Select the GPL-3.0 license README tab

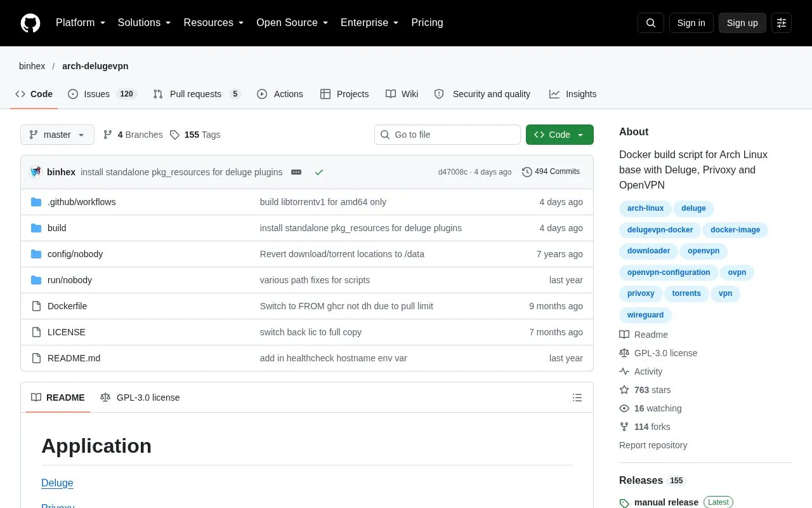[x=140, y=398]
